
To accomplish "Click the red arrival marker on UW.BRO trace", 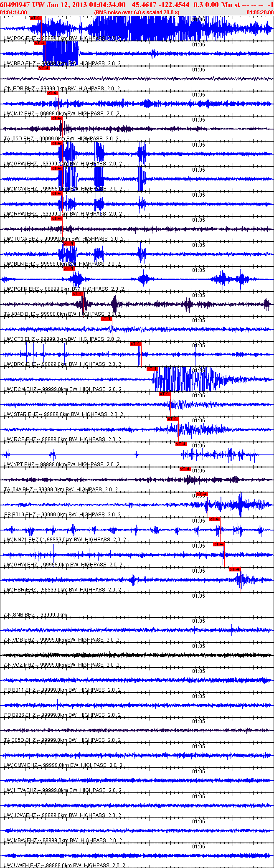I will (x=135, y=343).
